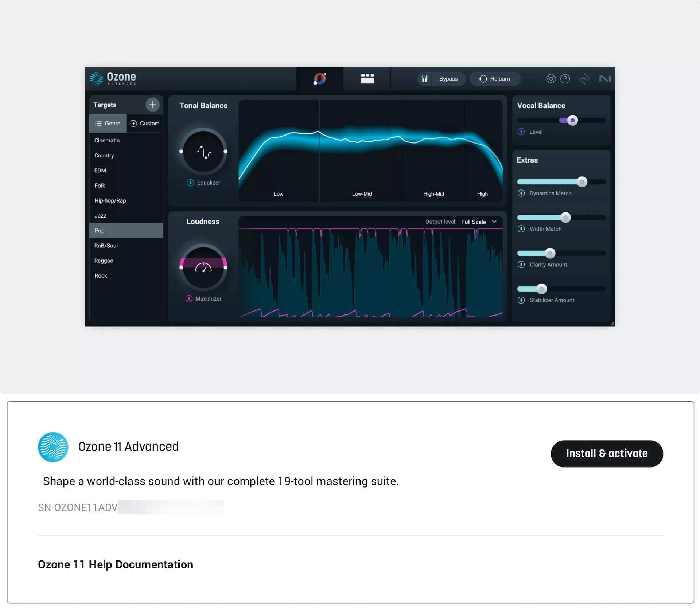Click the Dynamics Match slider handle

[582, 181]
